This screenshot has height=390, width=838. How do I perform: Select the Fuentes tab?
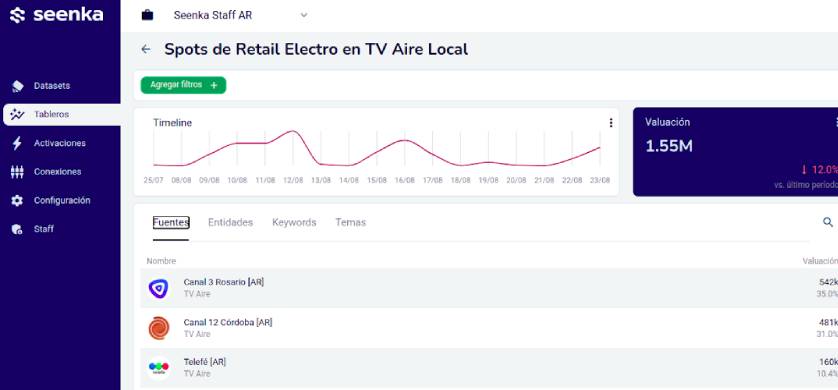pos(171,222)
